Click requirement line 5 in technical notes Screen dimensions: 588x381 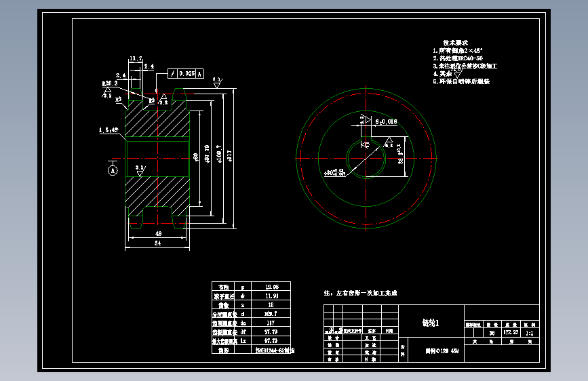click(x=461, y=81)
